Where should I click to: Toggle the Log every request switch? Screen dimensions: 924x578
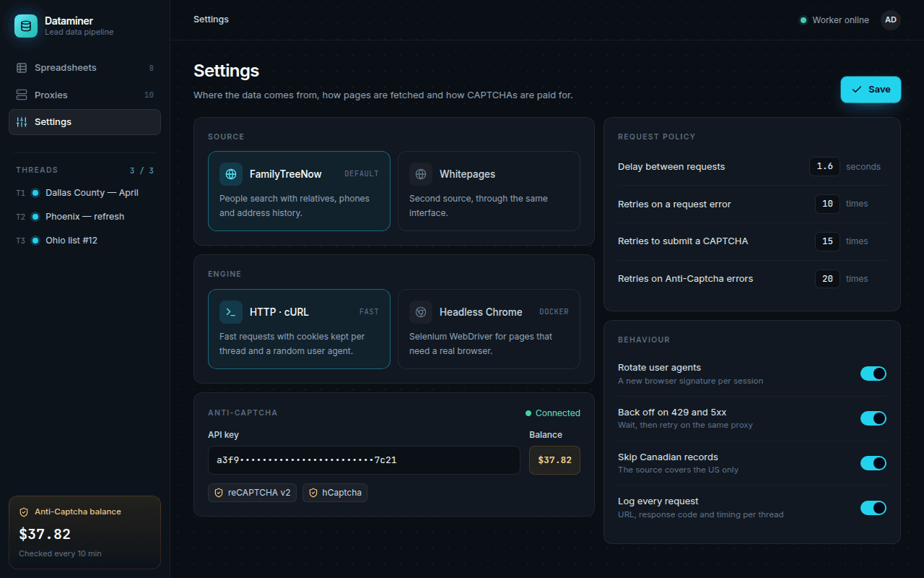pos(873,508)
